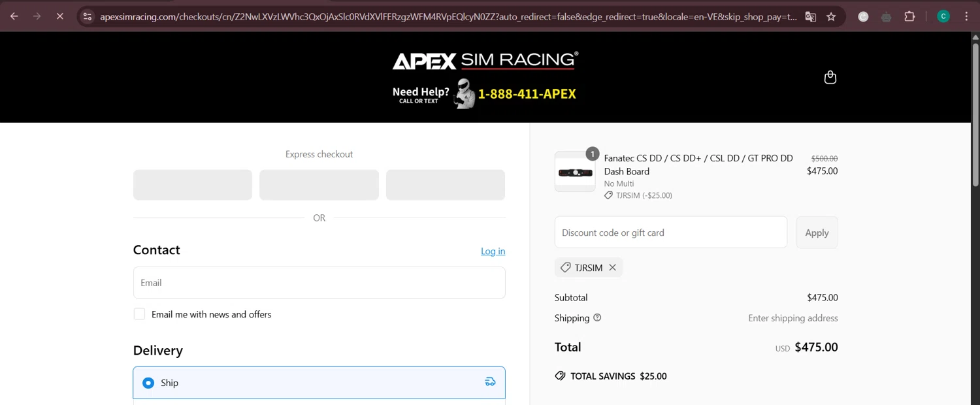This screenshot has height=405, width=980.
Task: Click the helmeted driver help image
Action: pyautogui.click(x=465, y=93)
